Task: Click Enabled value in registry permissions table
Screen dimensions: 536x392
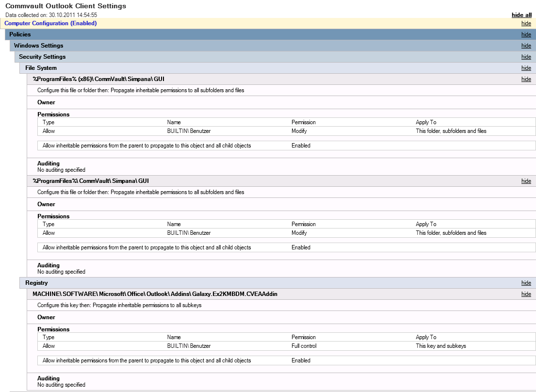Action: tap(301, 360)
